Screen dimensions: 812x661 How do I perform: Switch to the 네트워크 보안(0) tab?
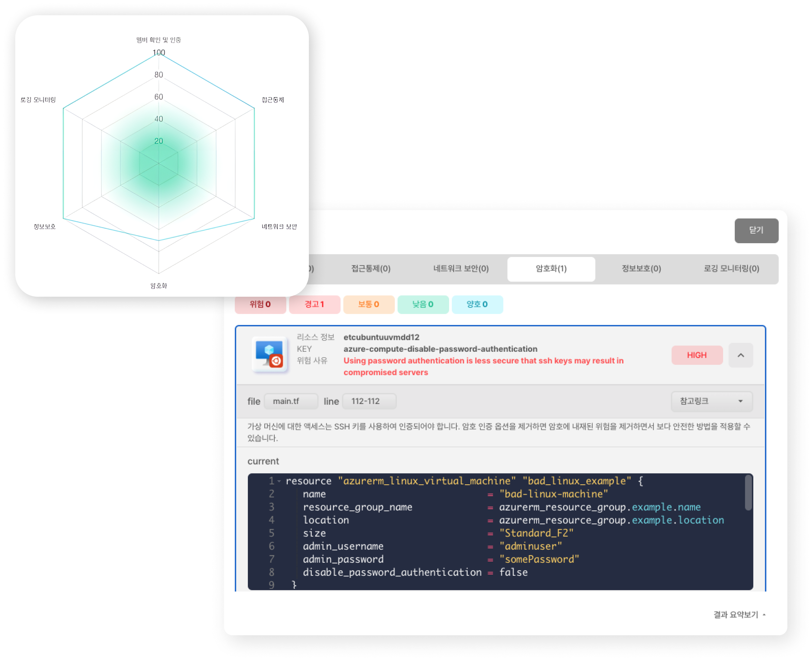(461, 269)
